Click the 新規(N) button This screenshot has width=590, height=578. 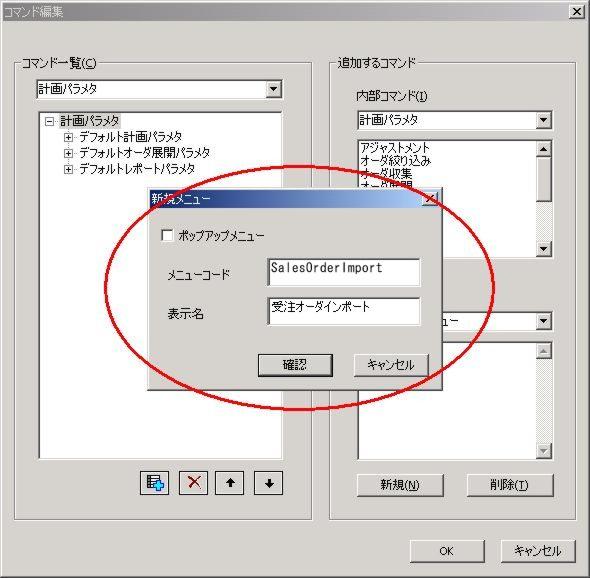tap(400, 485)
